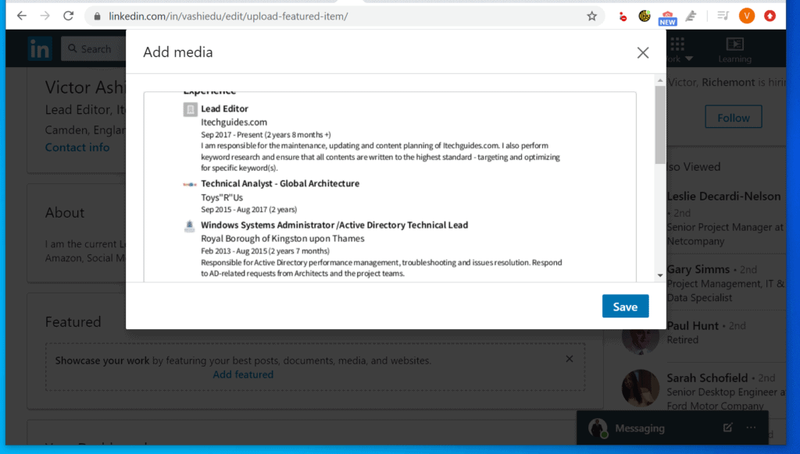
Task: Open the pen-shaped extension icon
Action: point(691,16)
